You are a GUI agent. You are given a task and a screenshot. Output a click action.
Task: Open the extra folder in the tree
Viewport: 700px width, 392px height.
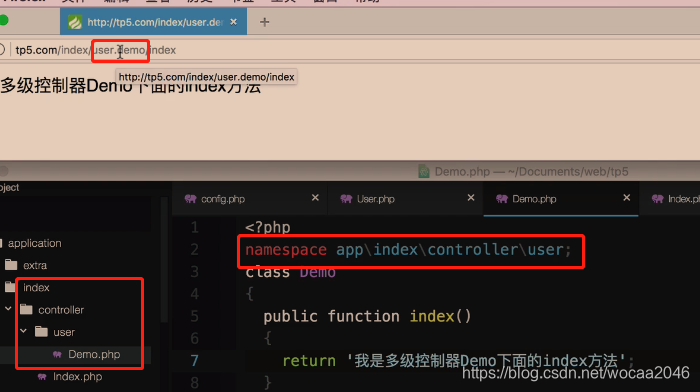[x=35, y=265]
